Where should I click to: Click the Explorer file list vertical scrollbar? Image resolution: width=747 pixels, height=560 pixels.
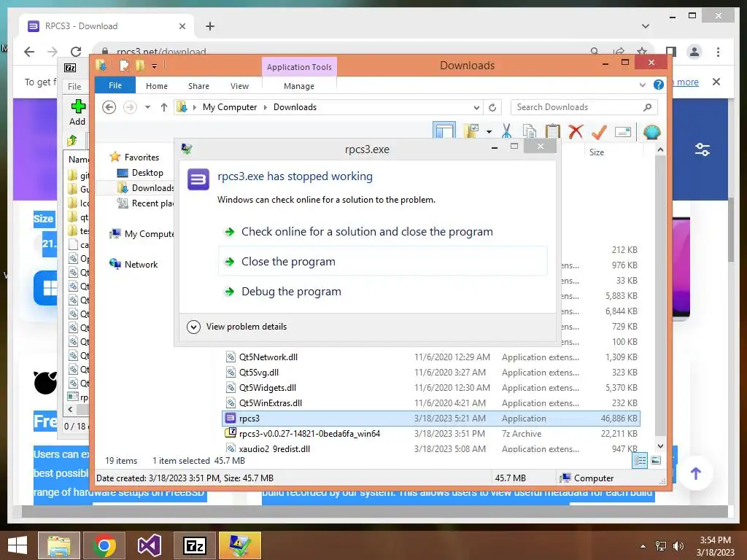[x=660, y=295]
